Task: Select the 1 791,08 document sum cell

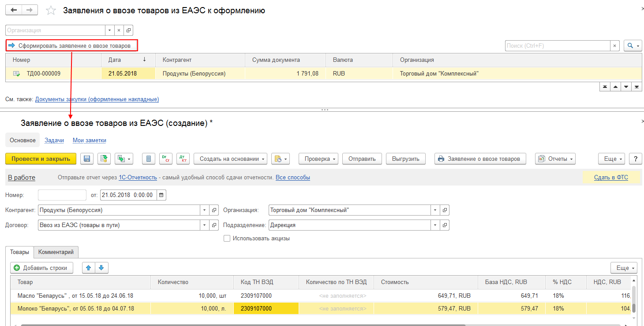Action: [x=285, y=74]
